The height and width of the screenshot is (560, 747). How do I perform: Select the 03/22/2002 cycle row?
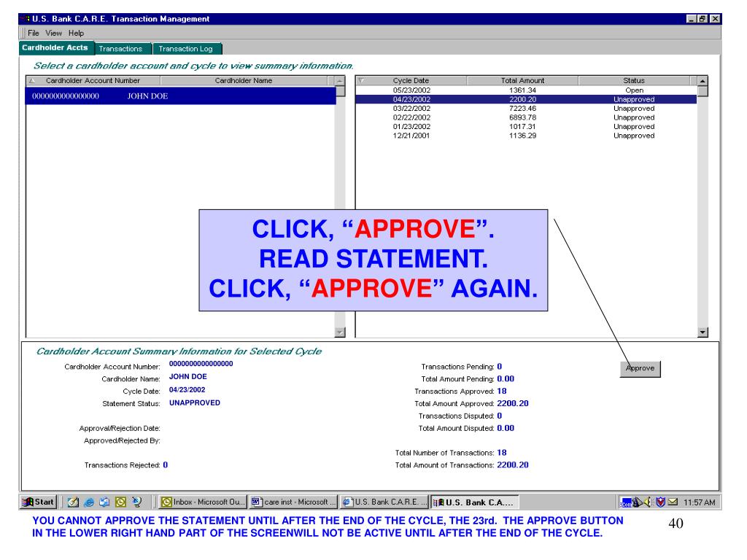click(526, 108)
